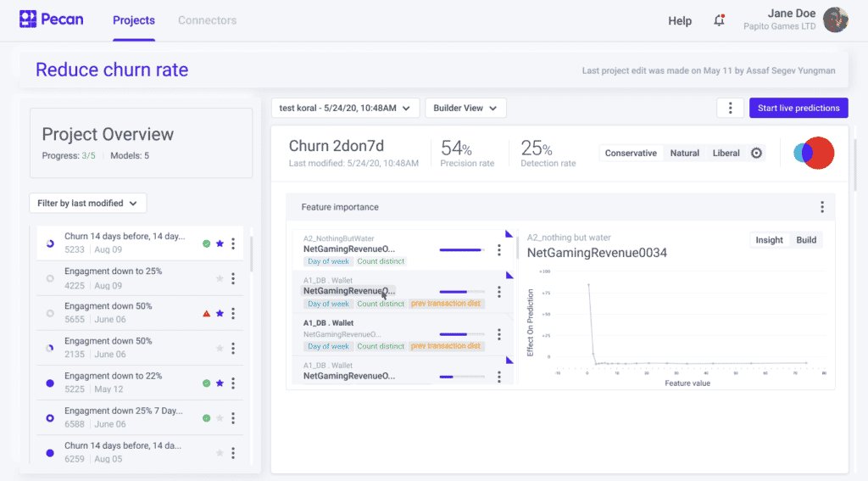Click blue corner marker on last feature row
The height and width of the screenshot is (481, 868).
click(509, 361)
